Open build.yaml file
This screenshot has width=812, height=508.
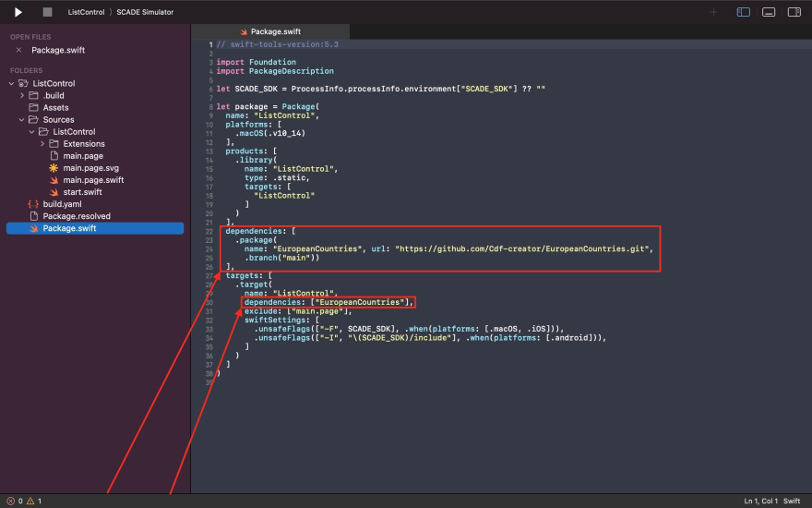62,204
